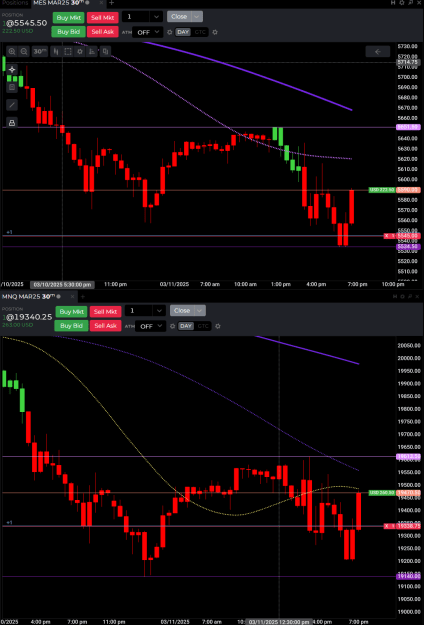Select the dashed rectangle selection tool
Image resolution: width=424 pixels, height=625 pixels.
tap(68, 51)
